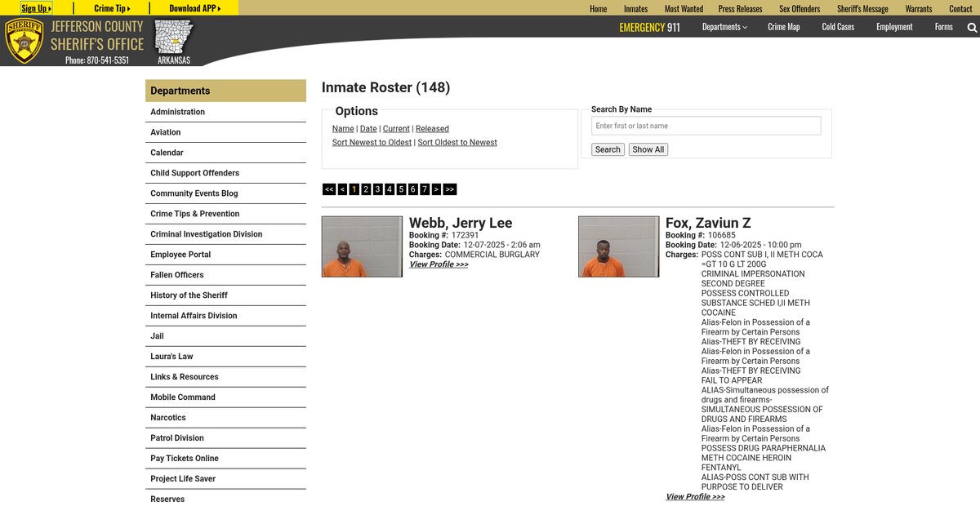Screen dimensions: 980x506
Task: Open Jail link in sidebar
Action: [225, 336]
